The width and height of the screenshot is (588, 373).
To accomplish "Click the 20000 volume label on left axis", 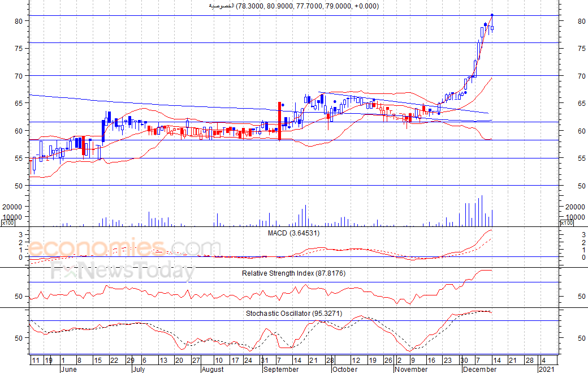I will click(12, 207).
